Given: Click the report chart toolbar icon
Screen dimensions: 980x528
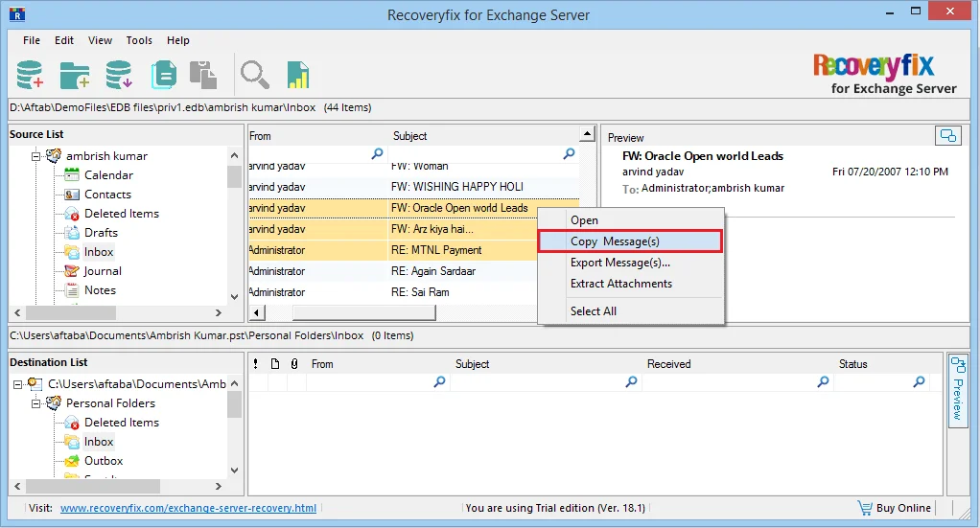Looking at the screenshot, I should click(298, 75).
